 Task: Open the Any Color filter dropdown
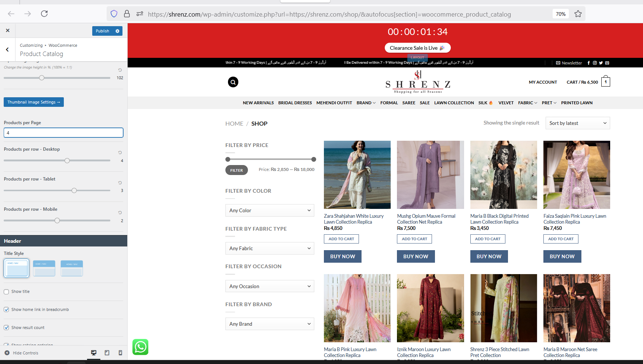pos(270,210)
